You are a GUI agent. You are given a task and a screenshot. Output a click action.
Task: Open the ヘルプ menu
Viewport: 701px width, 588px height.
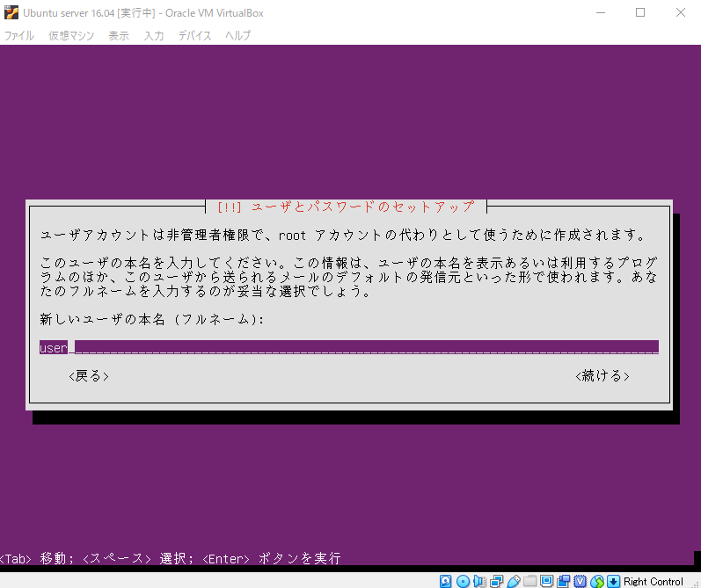(237, 35)
